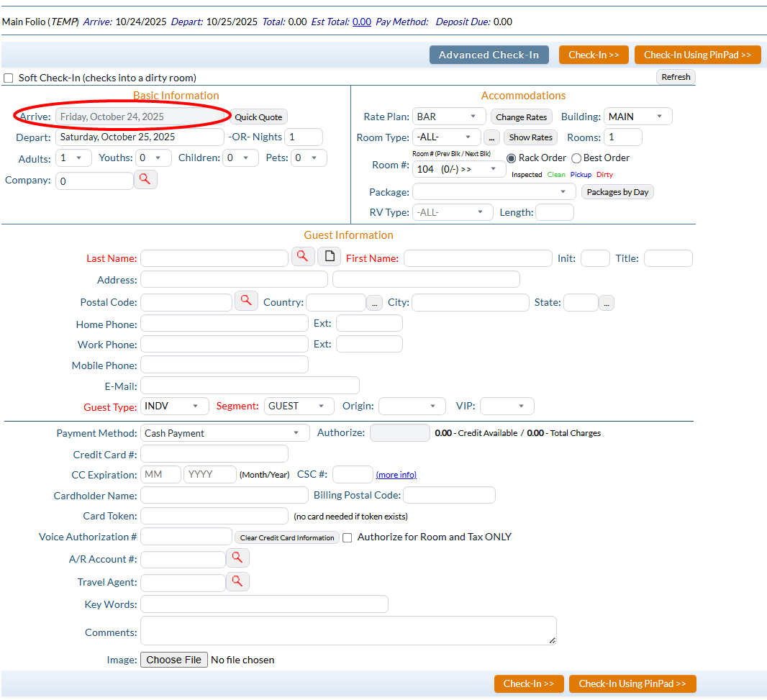Expand the Payment Method dropdown
This screenshot has width=767, height=700.
pyautogui.click(x=223, y=433)
